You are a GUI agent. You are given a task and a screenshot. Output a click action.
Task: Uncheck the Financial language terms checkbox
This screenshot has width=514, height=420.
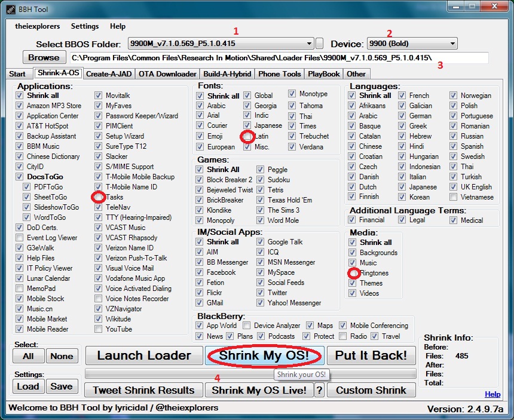point(352,220)
